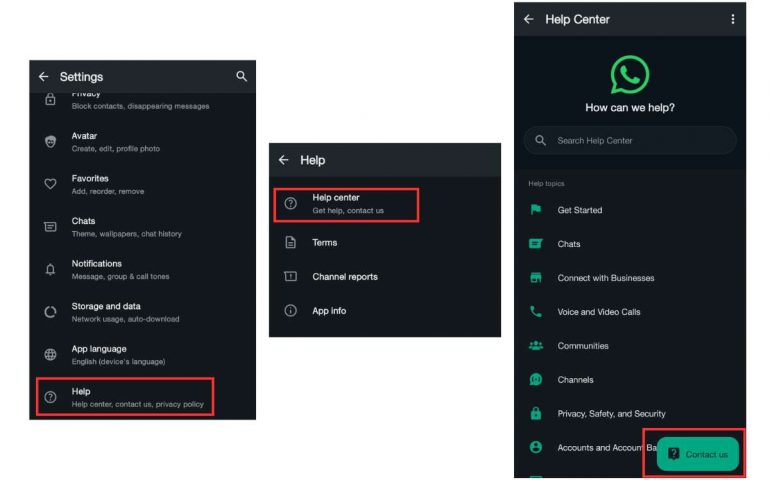Viewport: 770px width, 480px height.
Task: Focus the Search Help Center field
Action: pyautogui.click(x=630, y=141)
